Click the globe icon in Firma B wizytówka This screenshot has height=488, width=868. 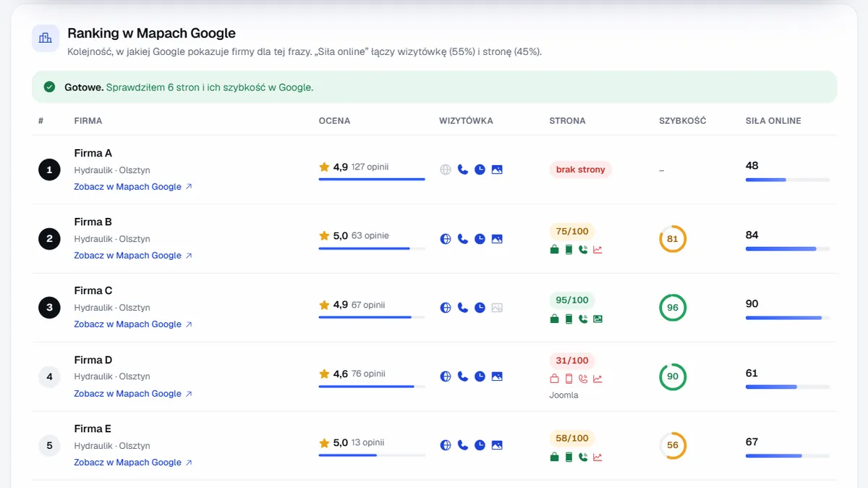coord(446,239)
